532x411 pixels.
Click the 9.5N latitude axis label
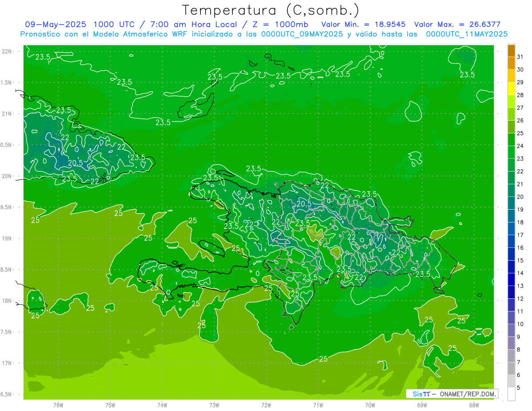6,207
